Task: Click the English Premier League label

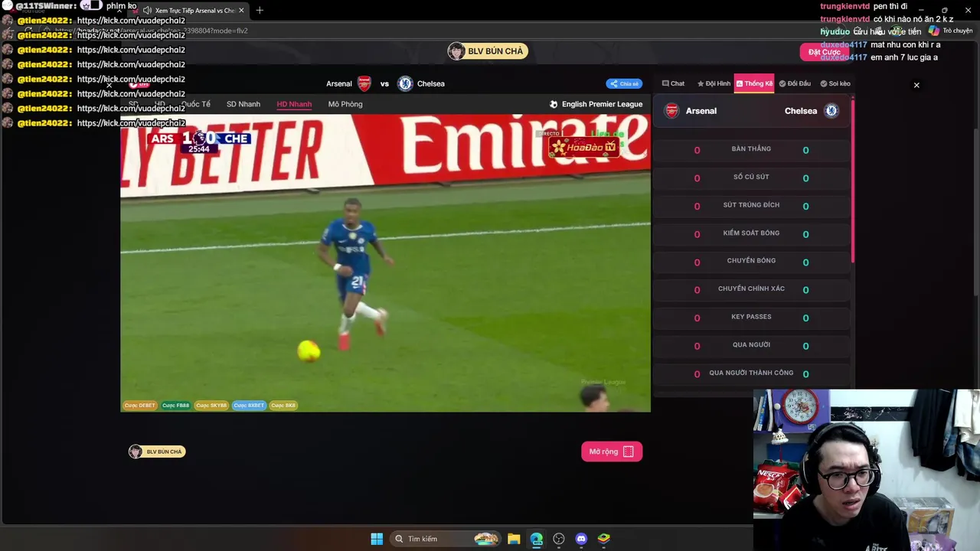Action: pyautogui.click(x=596, y=104)
